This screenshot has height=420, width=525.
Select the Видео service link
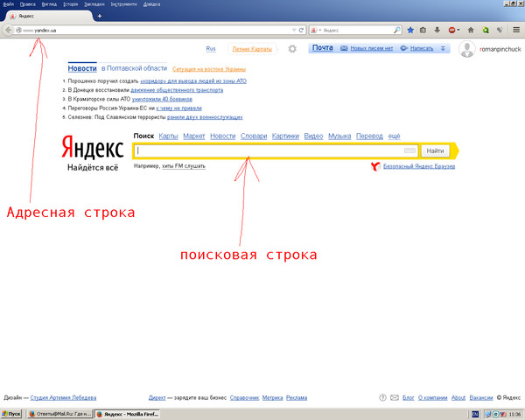point(313,136)
